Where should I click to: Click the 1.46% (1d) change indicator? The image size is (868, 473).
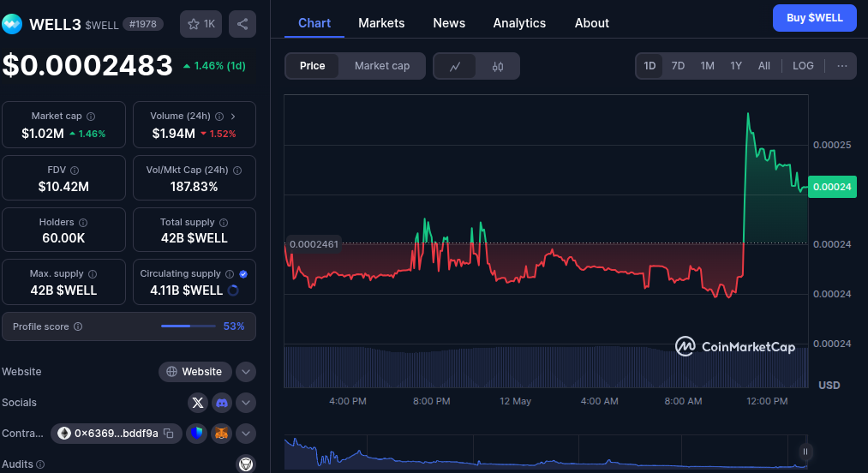point(214,66)
